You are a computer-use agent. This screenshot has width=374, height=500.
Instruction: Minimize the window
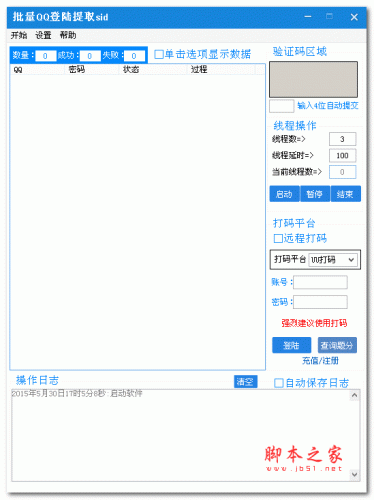(308, 17)
